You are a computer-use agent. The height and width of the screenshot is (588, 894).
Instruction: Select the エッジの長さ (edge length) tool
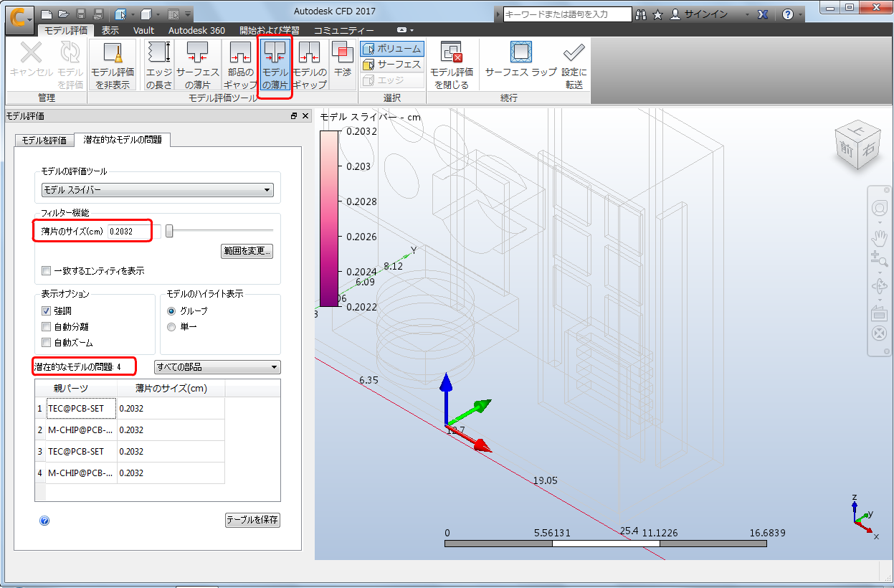[x=158, y=65]
